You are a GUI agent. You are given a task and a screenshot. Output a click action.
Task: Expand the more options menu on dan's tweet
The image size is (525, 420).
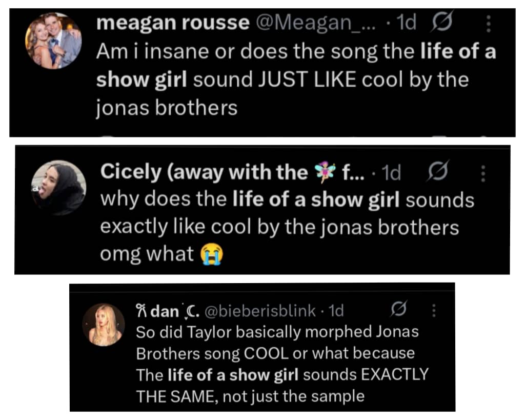(434, 310)
